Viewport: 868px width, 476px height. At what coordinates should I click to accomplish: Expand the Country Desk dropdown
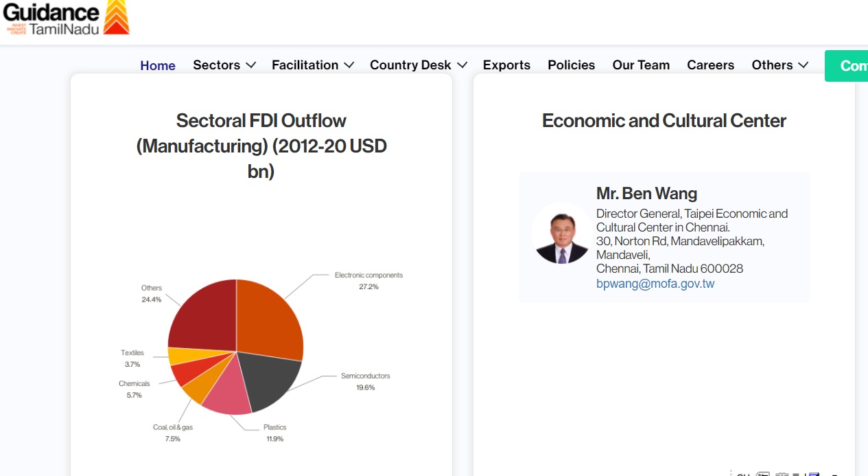418,65
